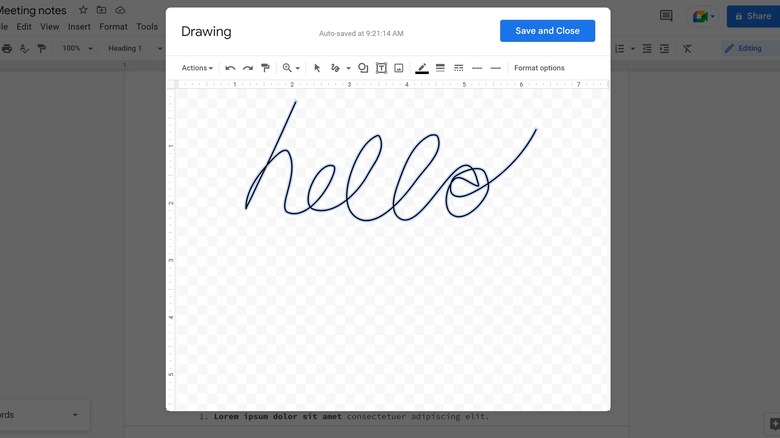
Task: Insert an image into drawing
Action: (398, 68)
